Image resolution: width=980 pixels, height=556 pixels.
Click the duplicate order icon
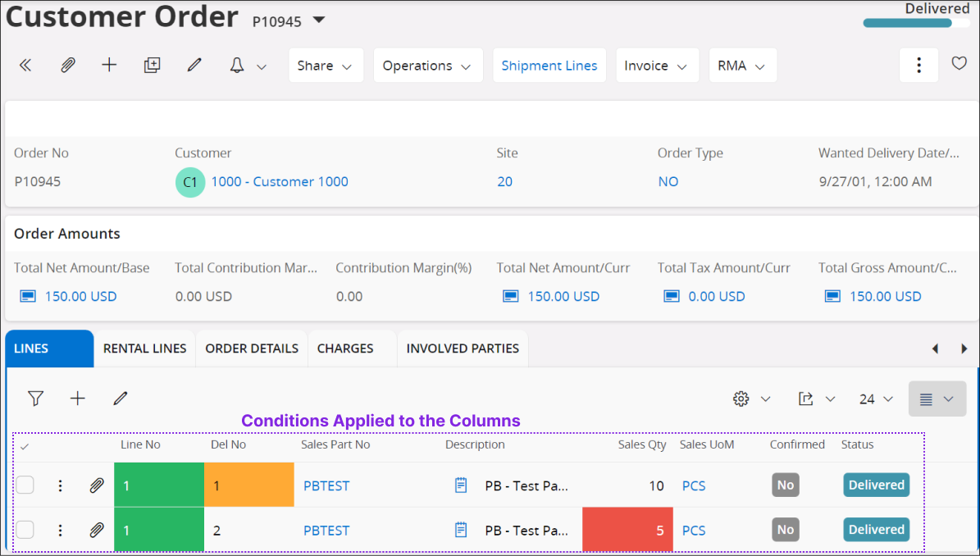click(152, 65)
